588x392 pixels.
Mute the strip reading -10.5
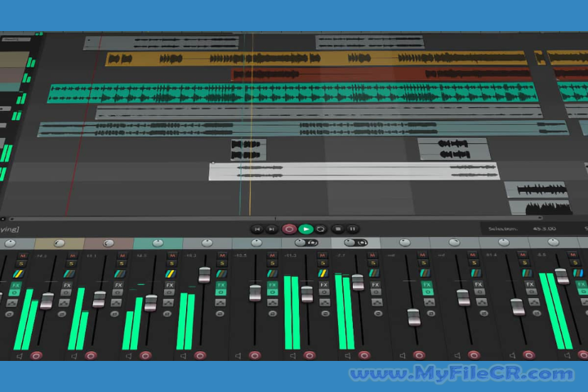point(273,256)
